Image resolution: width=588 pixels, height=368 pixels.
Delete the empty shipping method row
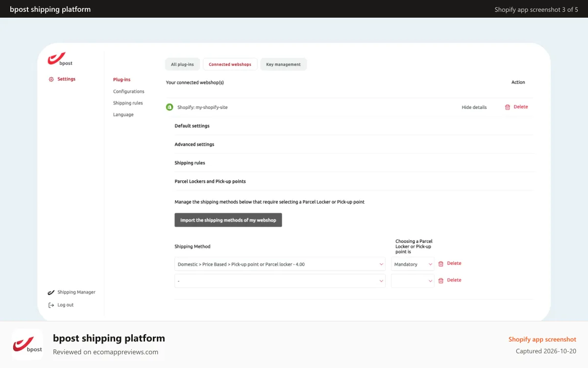click(x=454, y=280)
